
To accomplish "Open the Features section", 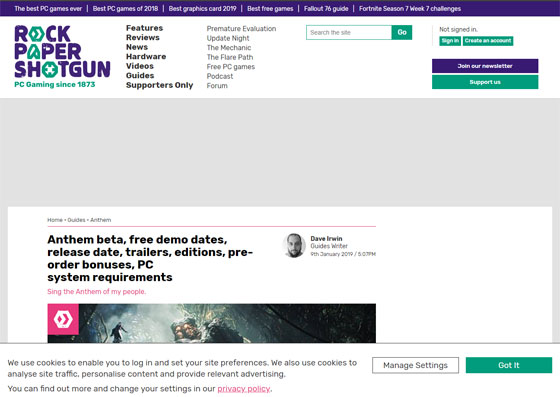I will [x=144, y=28].
